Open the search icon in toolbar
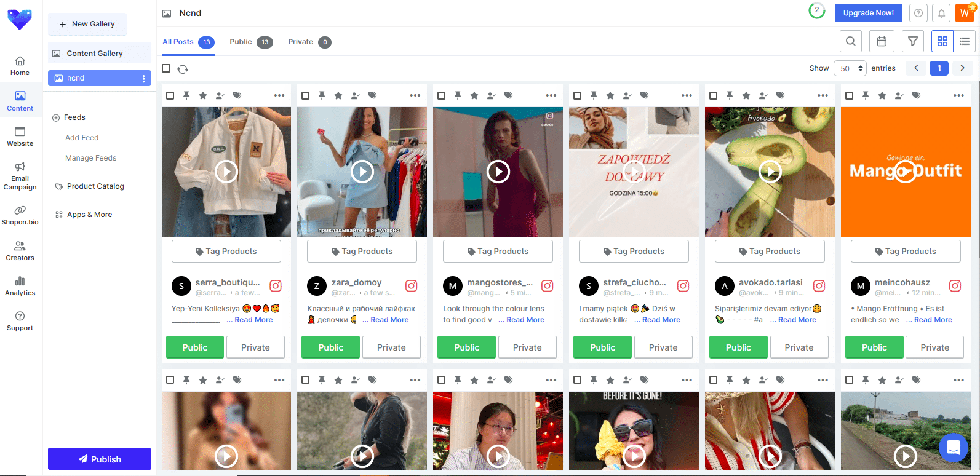The width and height of the screenshot is (980, 476). point(850,41)
